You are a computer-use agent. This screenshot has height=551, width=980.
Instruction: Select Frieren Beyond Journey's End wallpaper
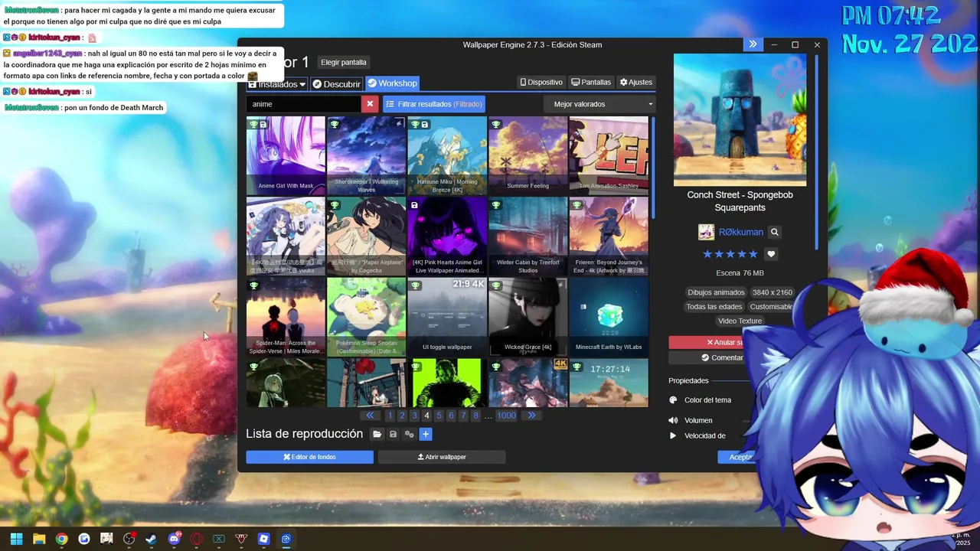coord(609,236)
